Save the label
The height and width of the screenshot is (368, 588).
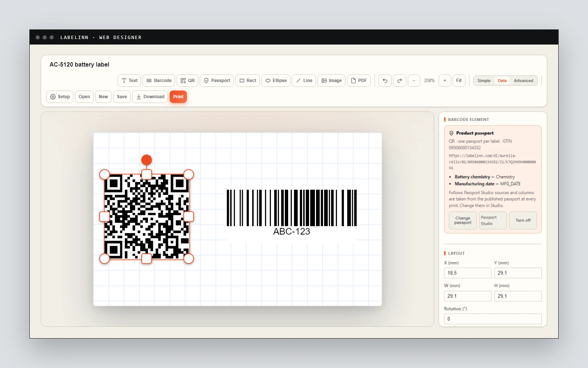122,97
